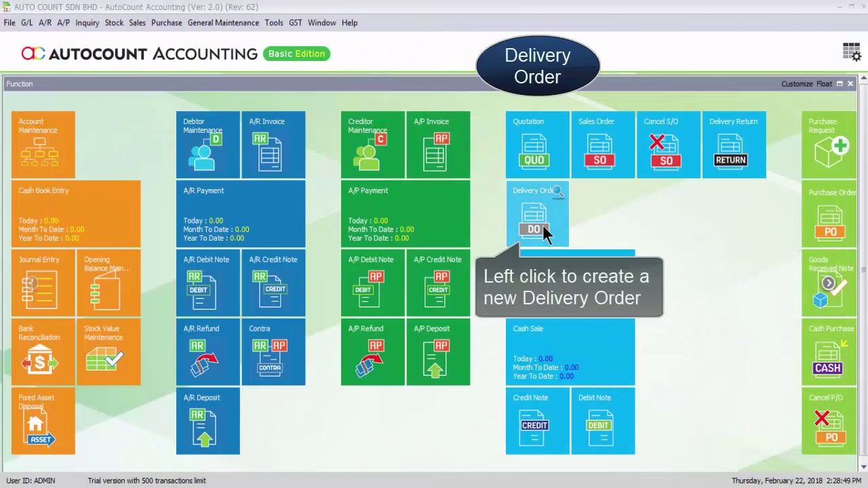Open Fixed Asset Disposal tile
The width and height of the screenshot is (868, 488).
click(43, 421)
